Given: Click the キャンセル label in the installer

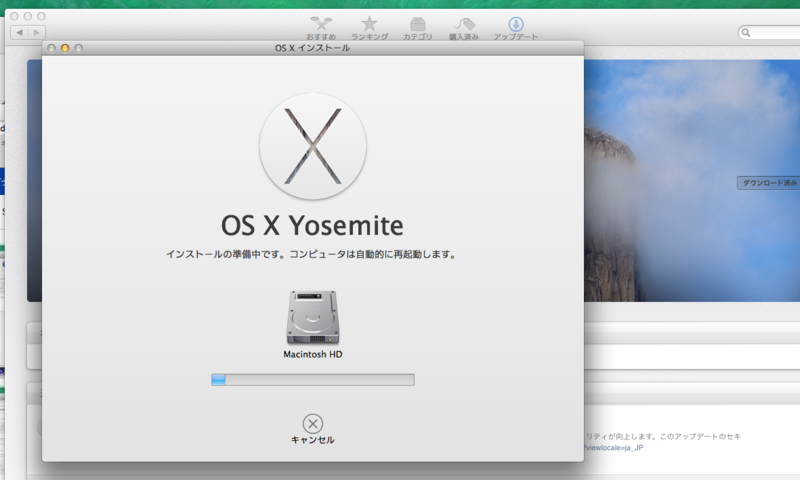Looking at the screenshot, I should click(313, 440).
